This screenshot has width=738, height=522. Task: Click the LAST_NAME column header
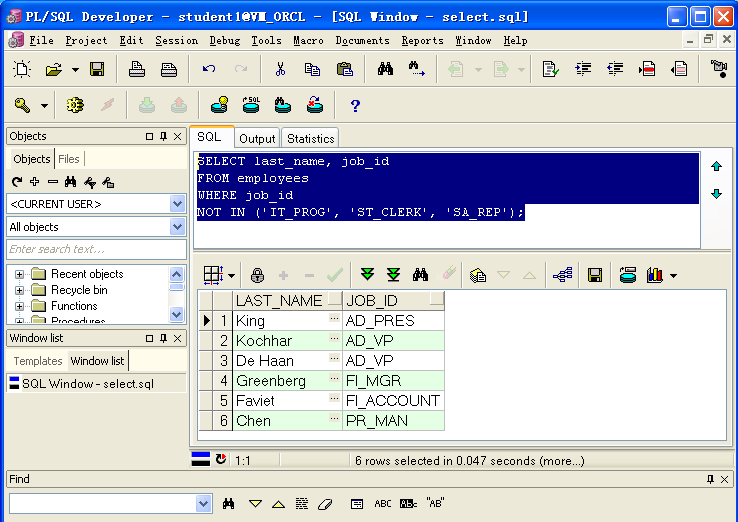point(287,300)
